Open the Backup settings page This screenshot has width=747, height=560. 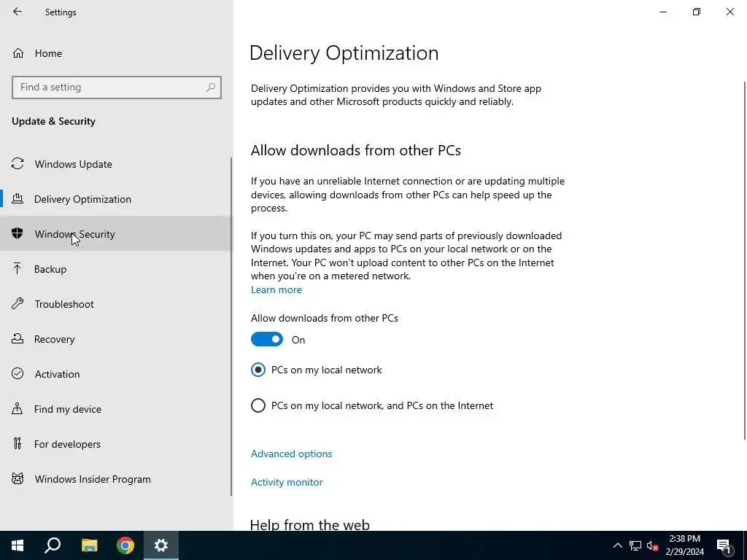coord(116,269)
